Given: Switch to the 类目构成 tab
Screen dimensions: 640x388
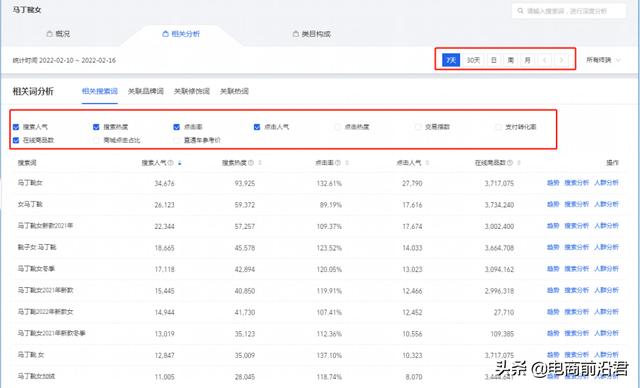Looking at the screenshot, I should (x=312, y=34).
